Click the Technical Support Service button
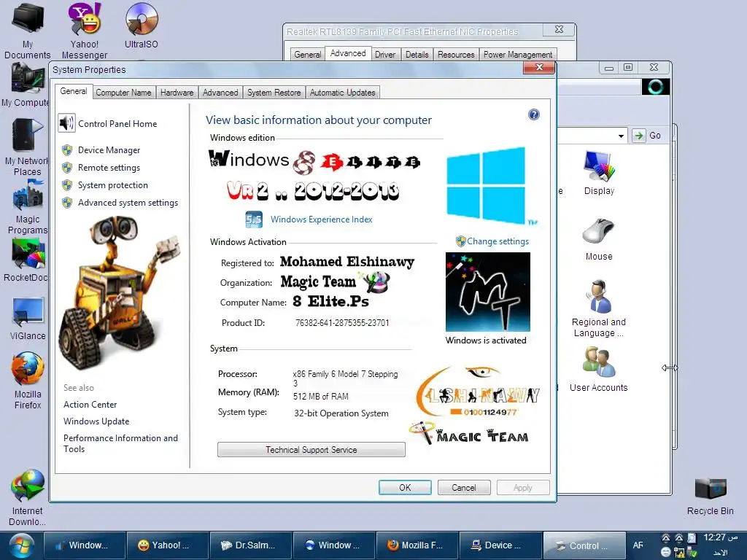Viewport: 747px width, 560px height. tap(311, 449)
